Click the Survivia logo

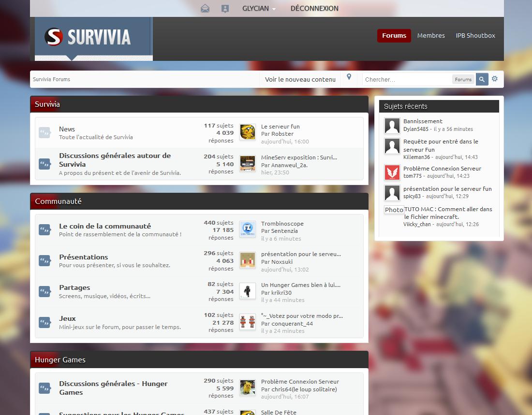tap(88, 37)
